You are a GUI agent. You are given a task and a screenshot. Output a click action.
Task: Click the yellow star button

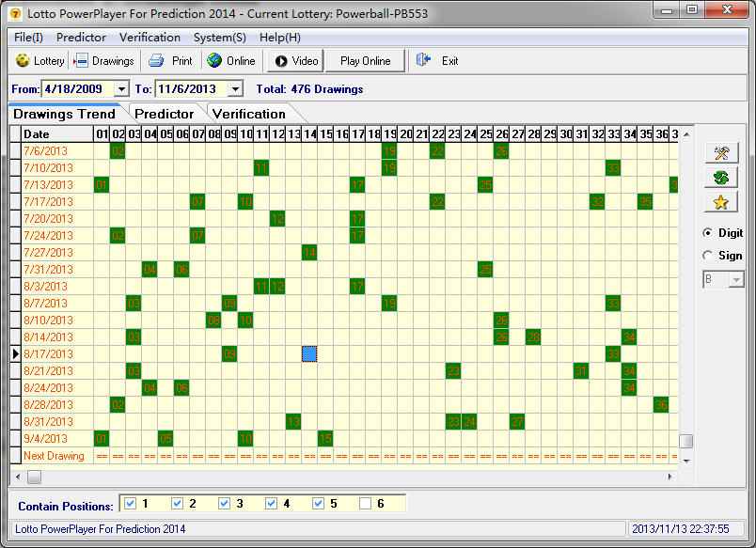coord(721,202)
